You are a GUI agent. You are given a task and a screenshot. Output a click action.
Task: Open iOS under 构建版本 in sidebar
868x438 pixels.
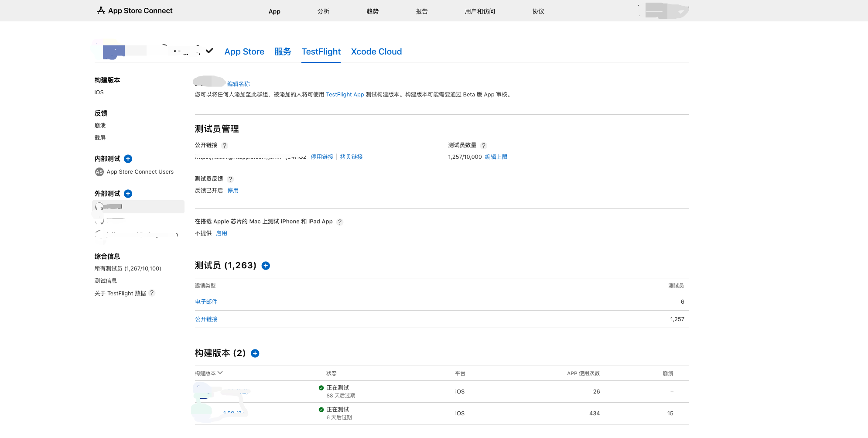coord(99,92)
